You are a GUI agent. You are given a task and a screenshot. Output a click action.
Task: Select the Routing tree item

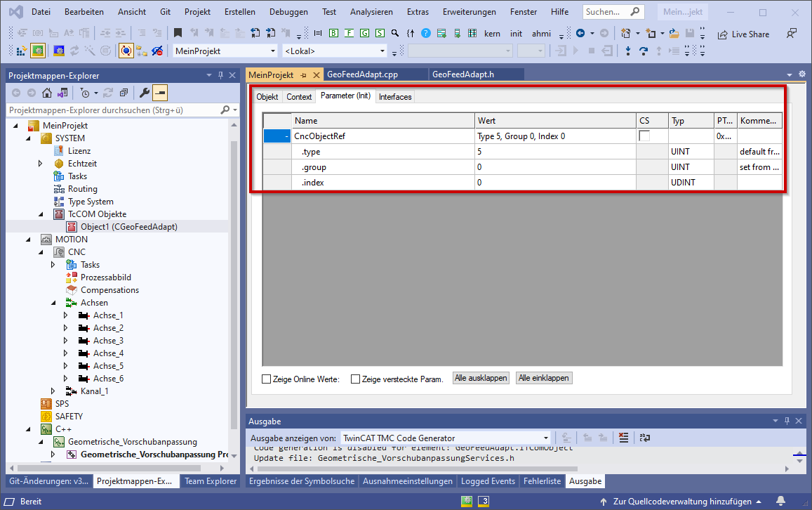[x=82, y=189]
